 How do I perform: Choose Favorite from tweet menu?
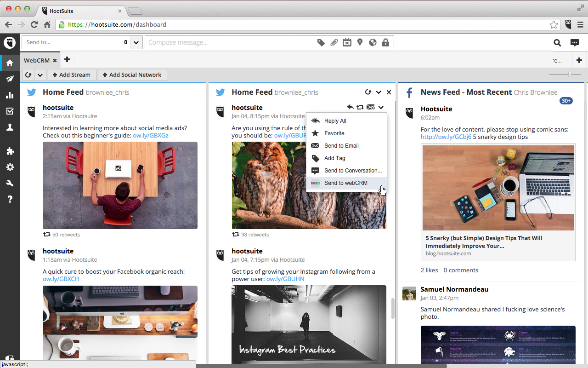(346, 133)
